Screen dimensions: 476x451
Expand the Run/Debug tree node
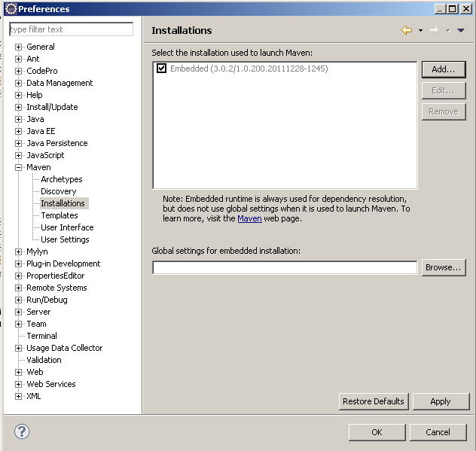click(x=19, y=300)
